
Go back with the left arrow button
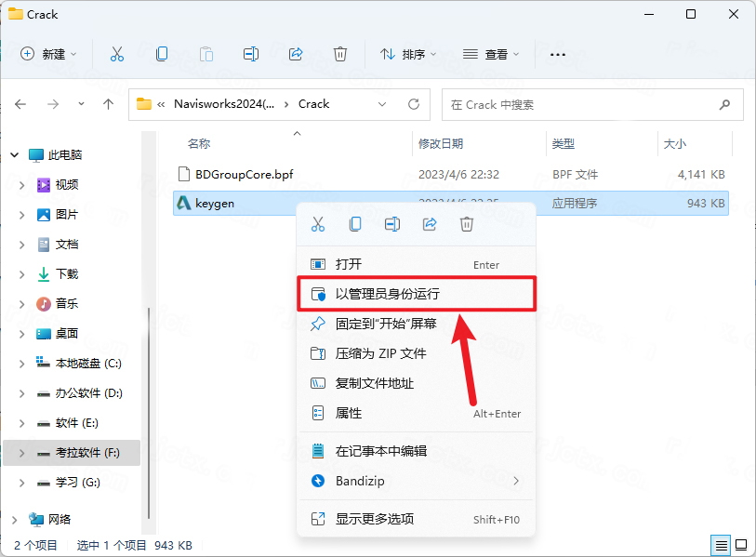(20, 104)
